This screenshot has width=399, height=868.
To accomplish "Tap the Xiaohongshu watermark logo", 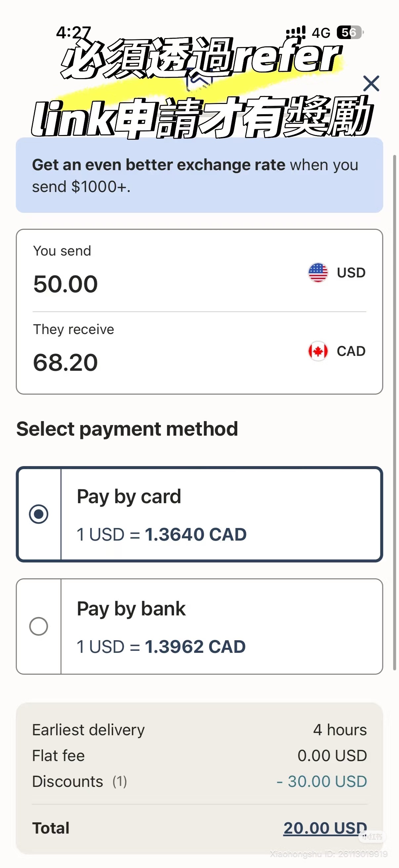I will (x=372, y=836).
